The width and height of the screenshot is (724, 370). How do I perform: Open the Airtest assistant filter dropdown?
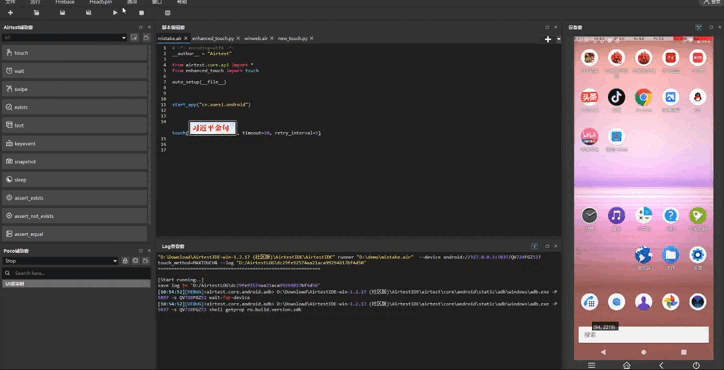[x=64, y=37]
